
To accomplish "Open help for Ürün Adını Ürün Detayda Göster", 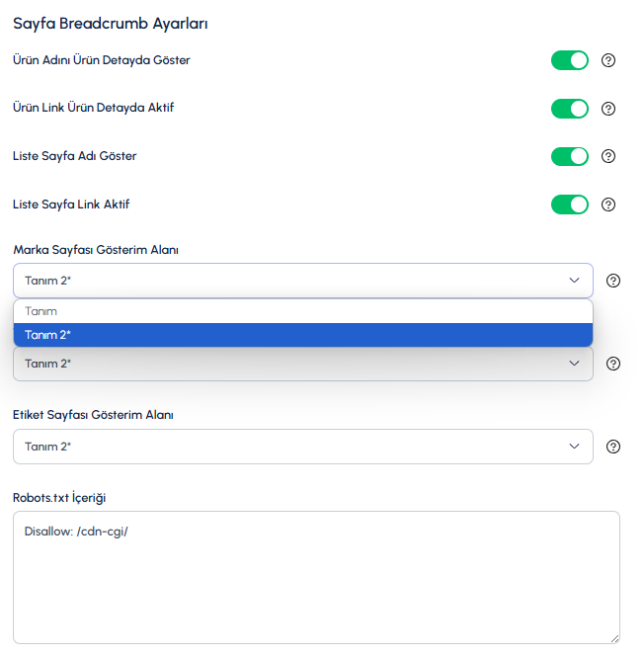I will (608, 60).
